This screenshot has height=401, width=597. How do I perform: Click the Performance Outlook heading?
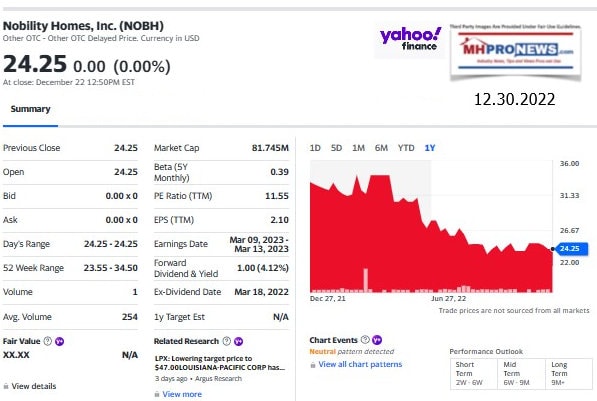click(x=486, y=351)
